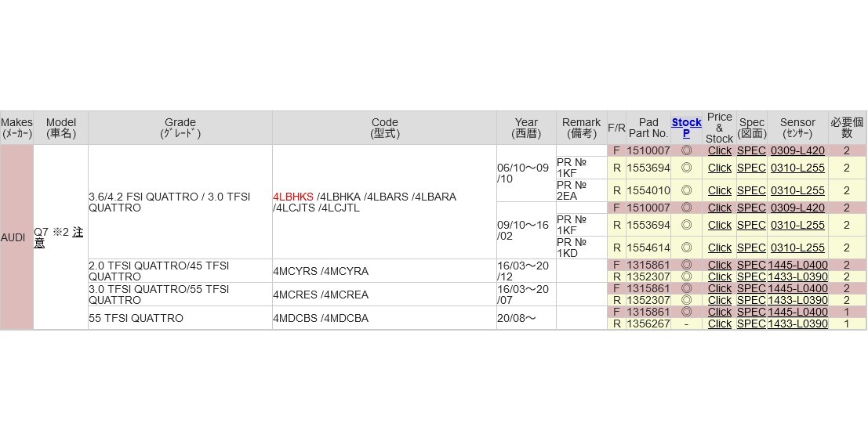Screen dimensions: 868x441
Task: Select the 4MDCBS /4MDCBA code cell
Action: point(384,318)
